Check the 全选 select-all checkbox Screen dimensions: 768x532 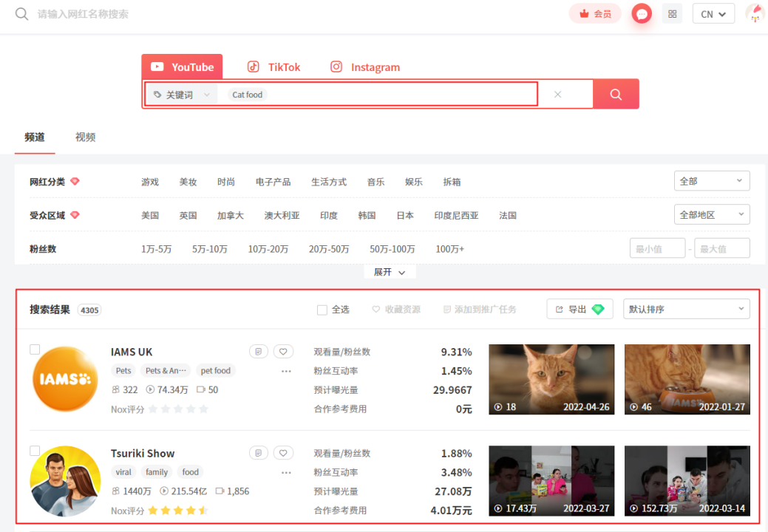(322, 310)
